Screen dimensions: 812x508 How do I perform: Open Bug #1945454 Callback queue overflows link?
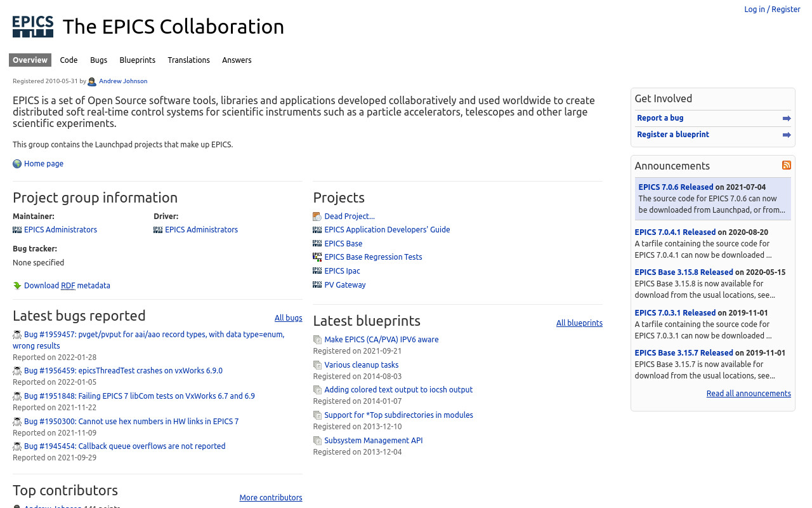click(x=124, y=446)
